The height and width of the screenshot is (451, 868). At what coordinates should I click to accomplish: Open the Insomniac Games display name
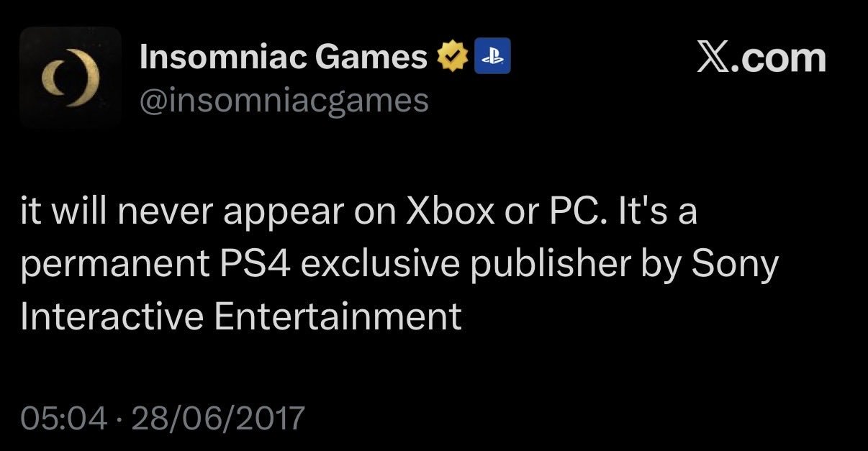click(284, 58)
